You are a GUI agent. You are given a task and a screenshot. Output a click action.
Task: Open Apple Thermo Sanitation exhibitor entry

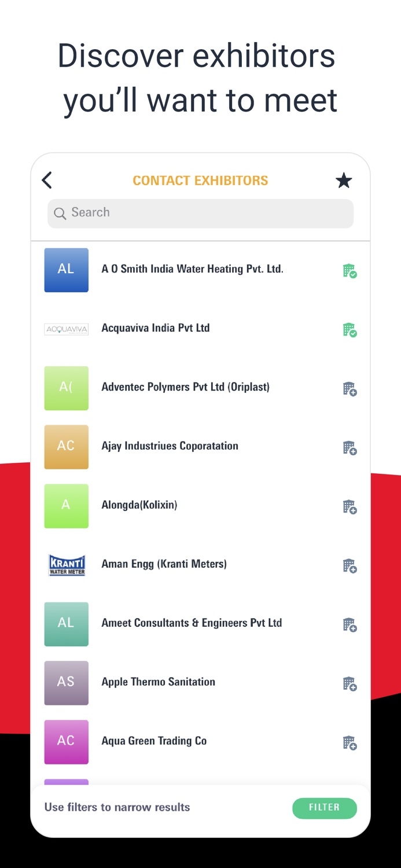pyautogui.click(x=158, y=682)
